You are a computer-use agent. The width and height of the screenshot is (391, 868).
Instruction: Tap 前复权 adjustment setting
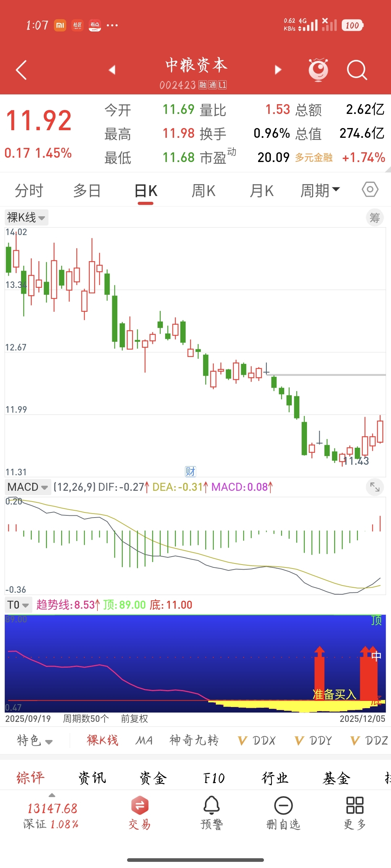134,719
